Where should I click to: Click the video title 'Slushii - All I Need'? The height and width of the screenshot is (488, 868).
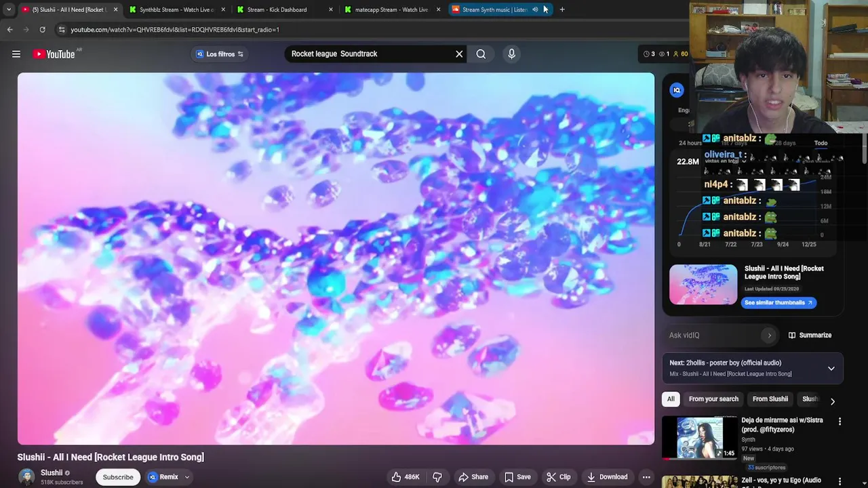(111, 457)
